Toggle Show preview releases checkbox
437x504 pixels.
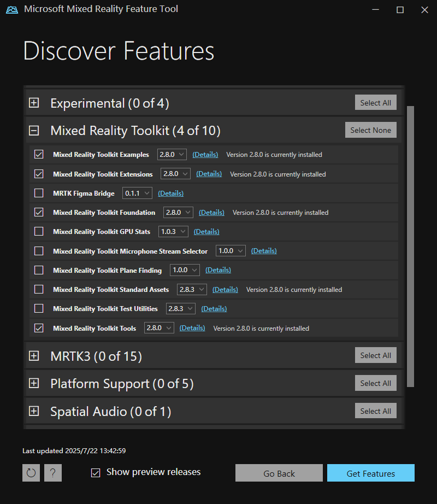click(x=96, y=472)
